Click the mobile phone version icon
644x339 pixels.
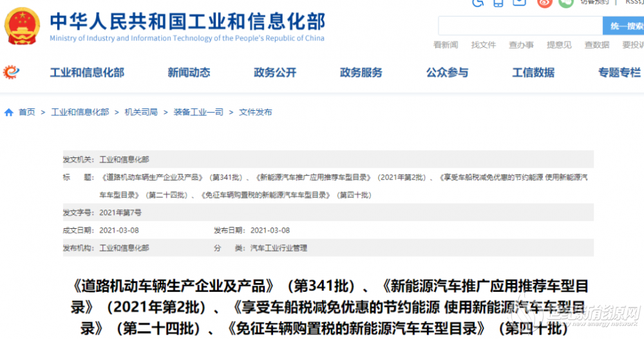(x=498, y=3)
